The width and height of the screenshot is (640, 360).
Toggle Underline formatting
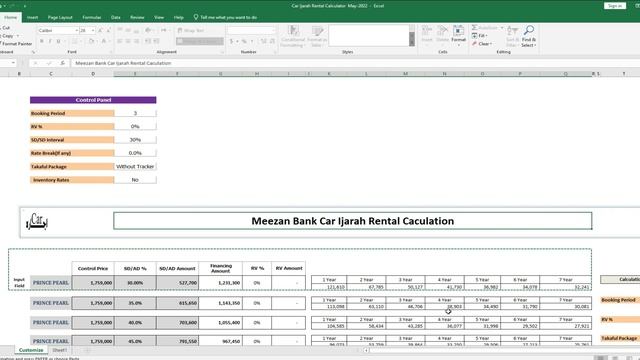[58, 41]
